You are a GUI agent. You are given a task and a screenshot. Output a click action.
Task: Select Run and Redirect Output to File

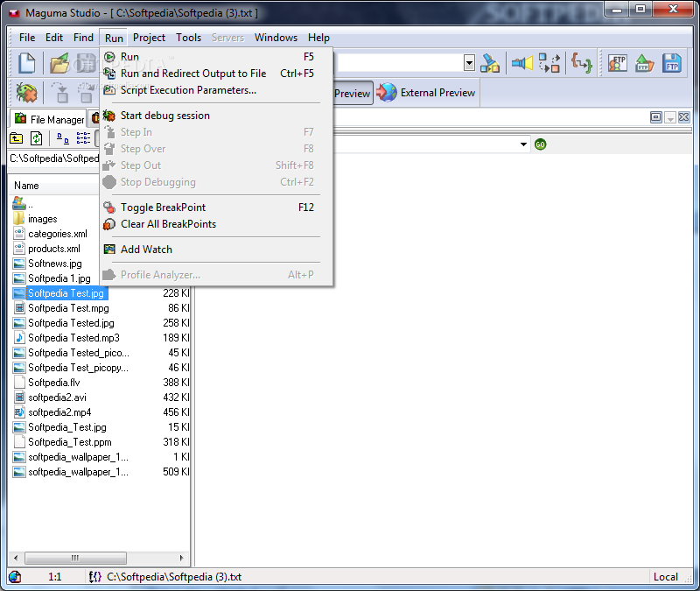coord(216,74)
